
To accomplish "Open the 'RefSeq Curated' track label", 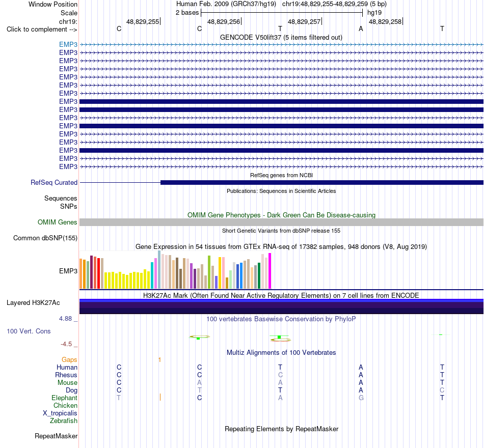I will [54, 182].
